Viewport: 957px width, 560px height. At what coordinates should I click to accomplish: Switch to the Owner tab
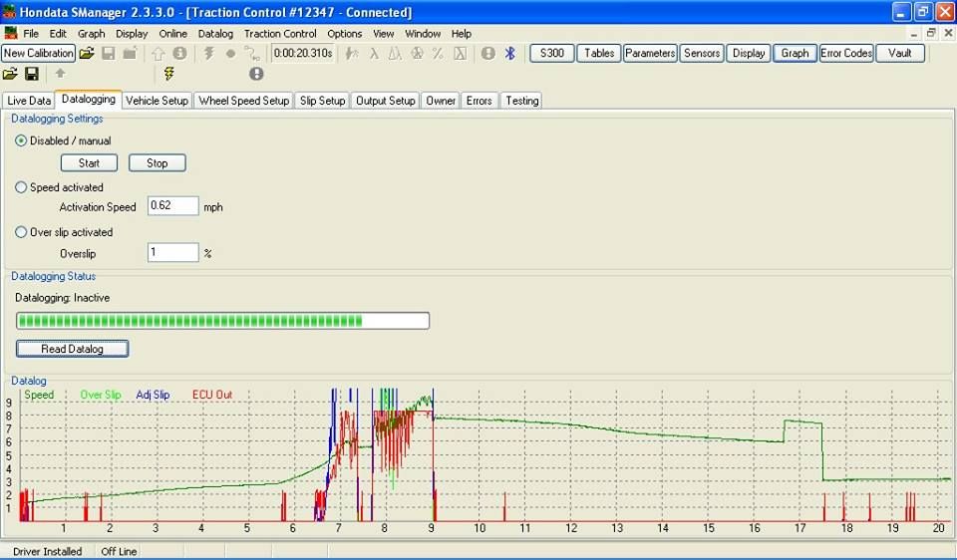441,101
